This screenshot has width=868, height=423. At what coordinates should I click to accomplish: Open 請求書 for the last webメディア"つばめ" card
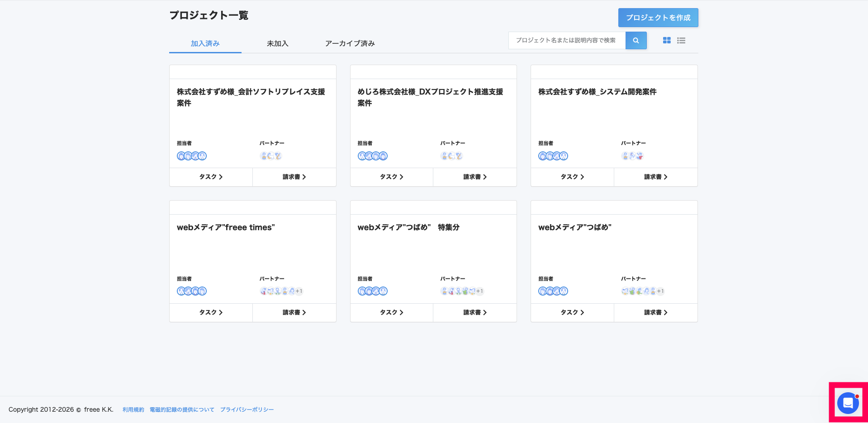(x=656, y=312)
